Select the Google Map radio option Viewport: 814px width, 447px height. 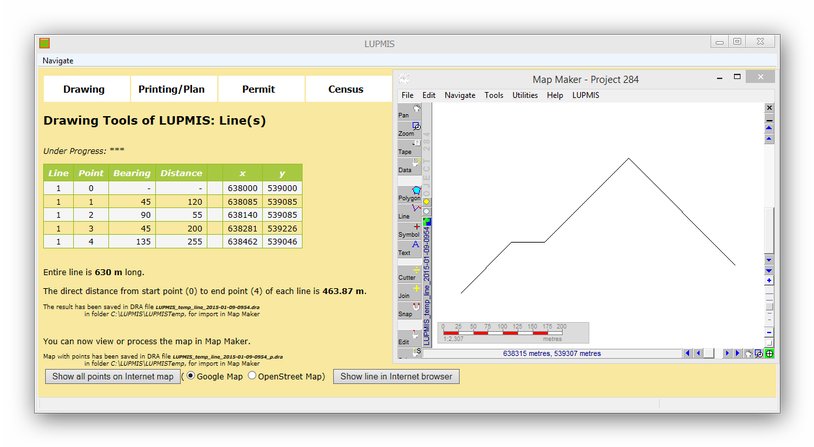click(x=191, y=376)
